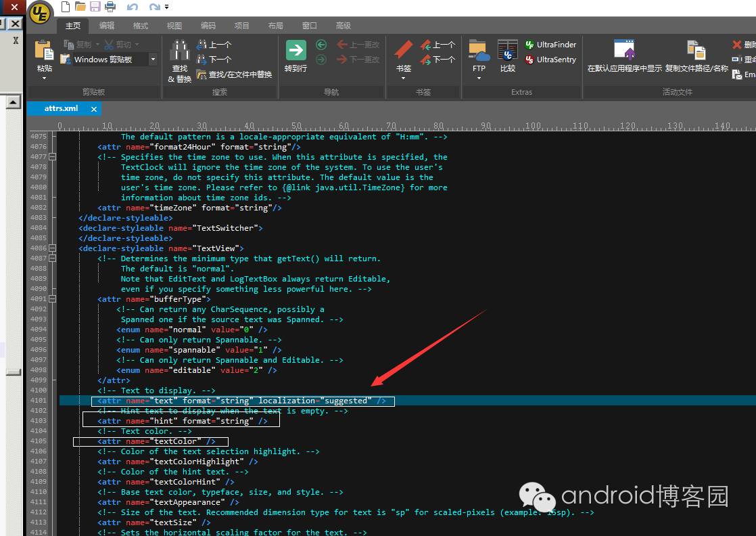This screenshot has height=536, width=756.
Task: Close the attrs.xml tab
Action: [94, 109]
